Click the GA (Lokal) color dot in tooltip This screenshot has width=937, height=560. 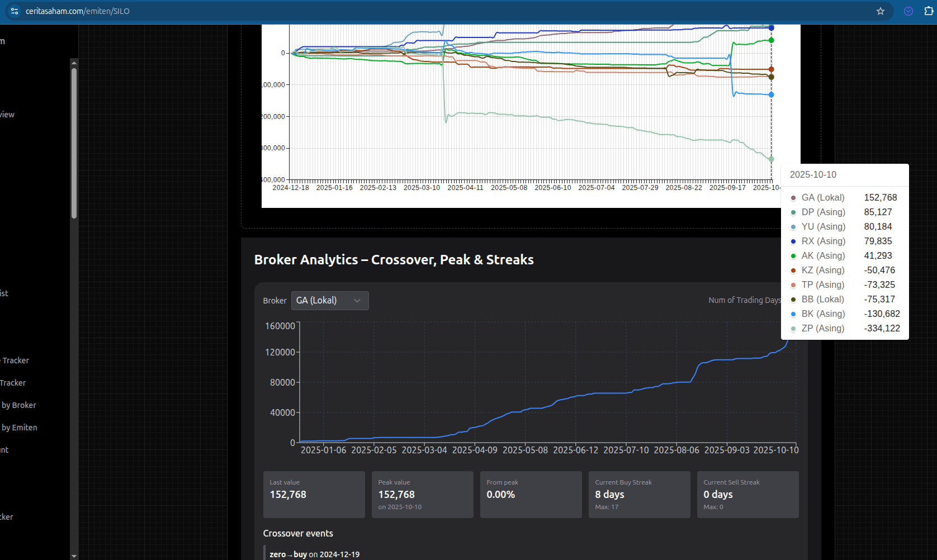click(x=793, y=198)
